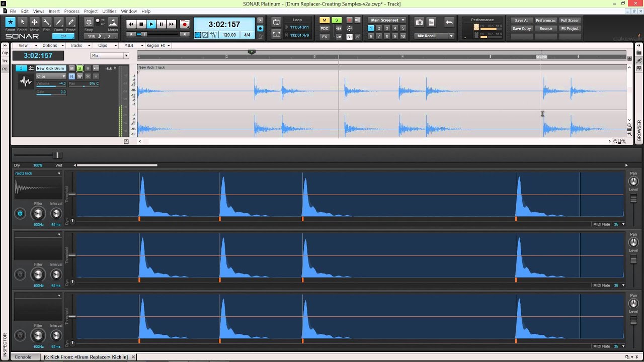Open the Mix track control dropdown

point(109,56)
